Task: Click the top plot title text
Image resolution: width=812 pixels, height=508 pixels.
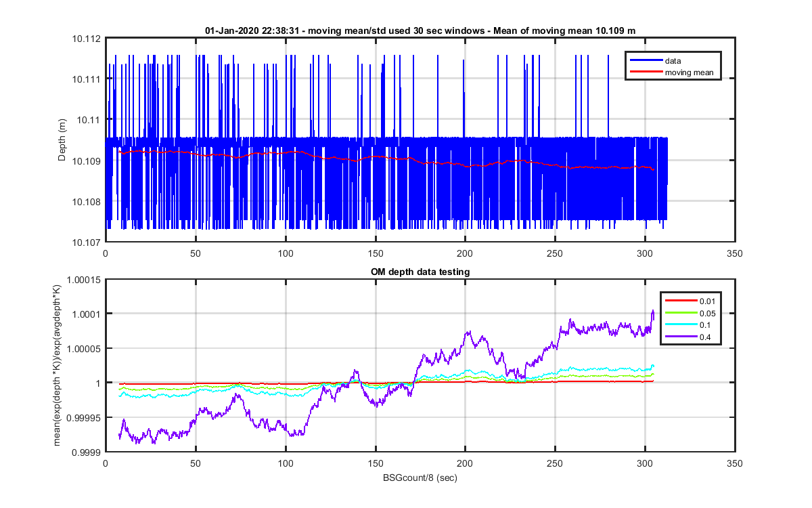Action: pos(420,30)
